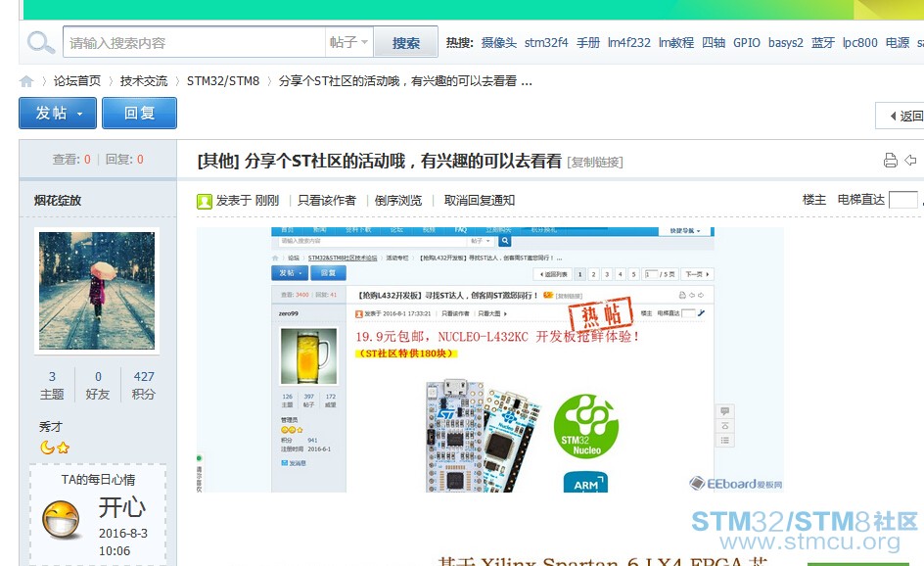The image size is (924, 566).
Task: Click 只看该作者 link
Action: pos(327,201)
